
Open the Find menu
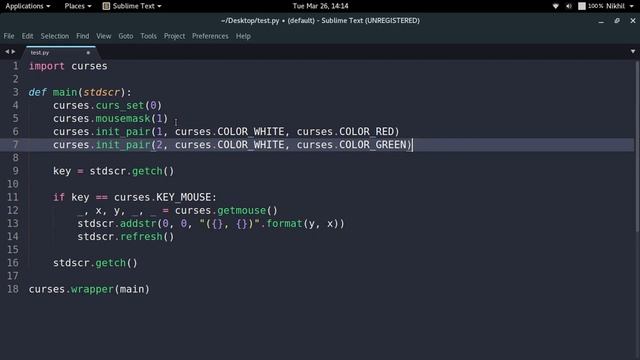click(82, 36)
